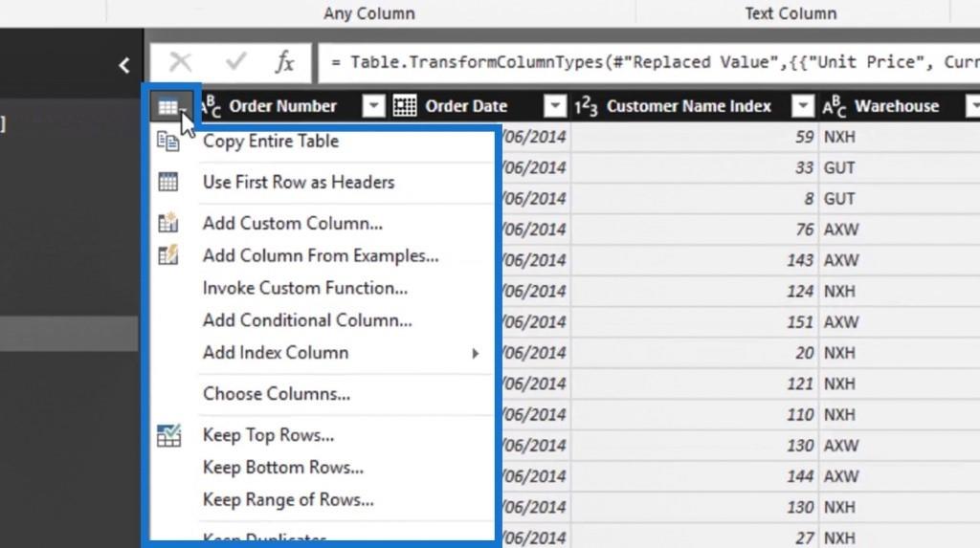The width and height of the screenshot is (980, 548).
Task: Click the Text Column ribbon group label
Action: pos(791,13)
